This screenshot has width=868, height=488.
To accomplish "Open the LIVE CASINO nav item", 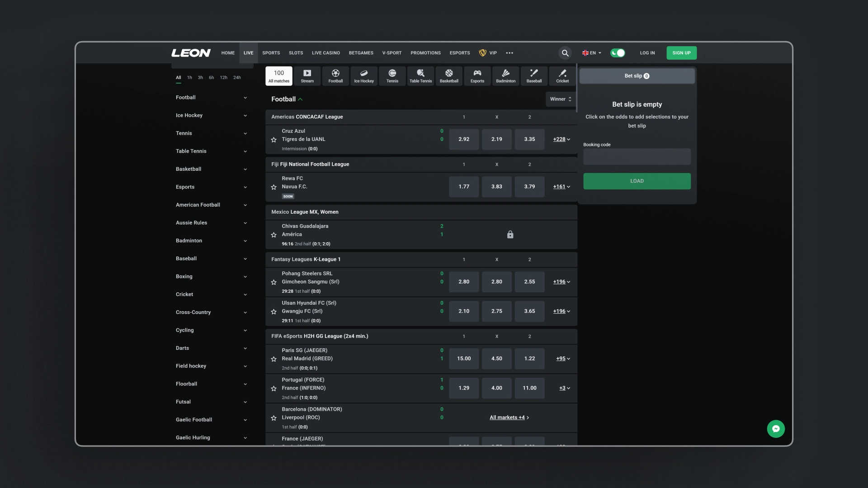I will coord(325,53).
